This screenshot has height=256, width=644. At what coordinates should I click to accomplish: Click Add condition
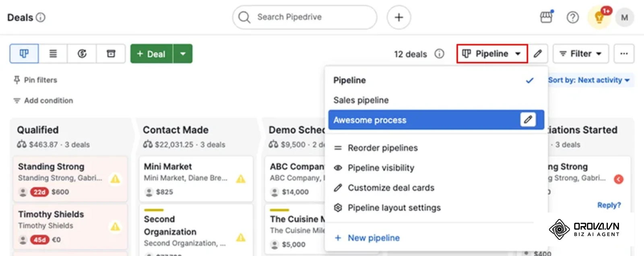click(43, 101)
